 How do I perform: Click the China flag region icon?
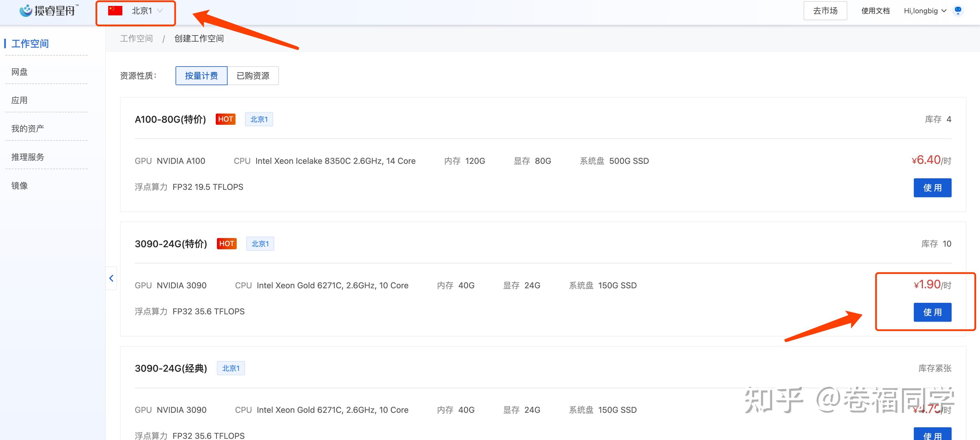pos(115,11)
